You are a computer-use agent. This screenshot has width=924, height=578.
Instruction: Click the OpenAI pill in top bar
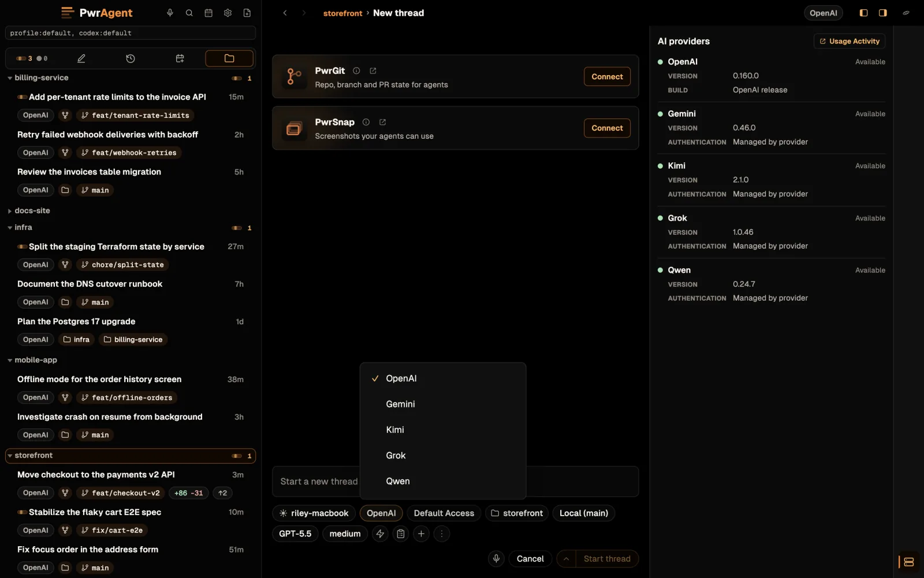pos(823,13)
